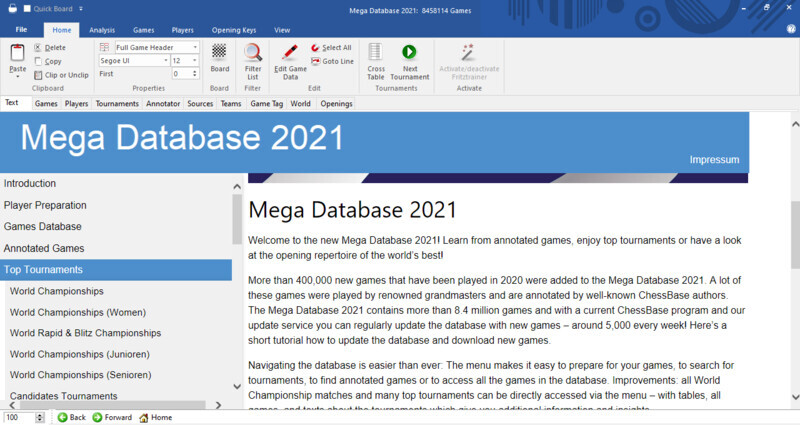The width and height of the screenshot is (800, 425).
Task: Click the application icon in the title bar
Action: pos(12,8)
